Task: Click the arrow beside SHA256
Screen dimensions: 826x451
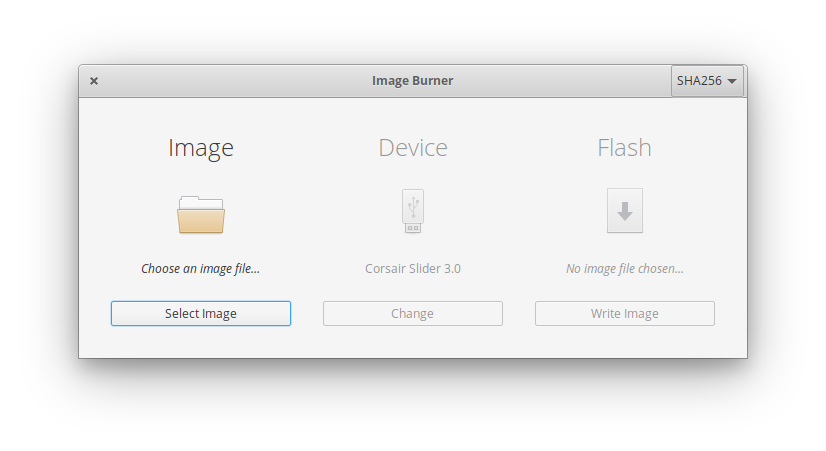Action: coord(732,81)
